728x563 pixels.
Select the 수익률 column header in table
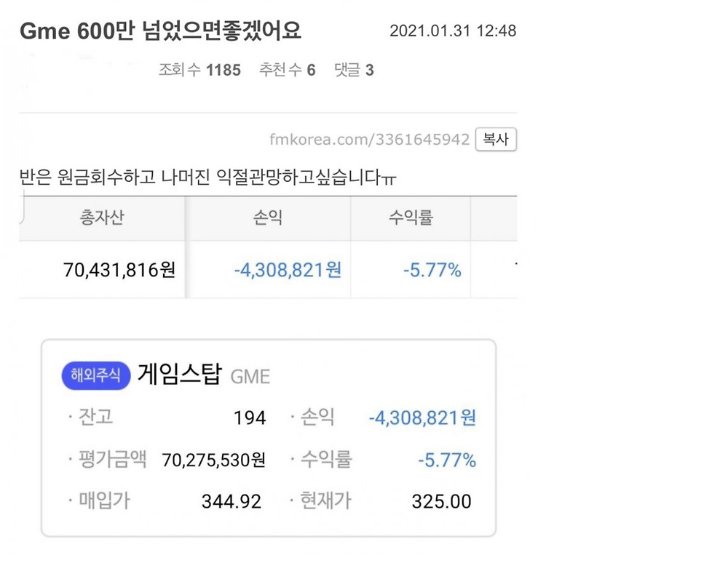click(411, 217)
